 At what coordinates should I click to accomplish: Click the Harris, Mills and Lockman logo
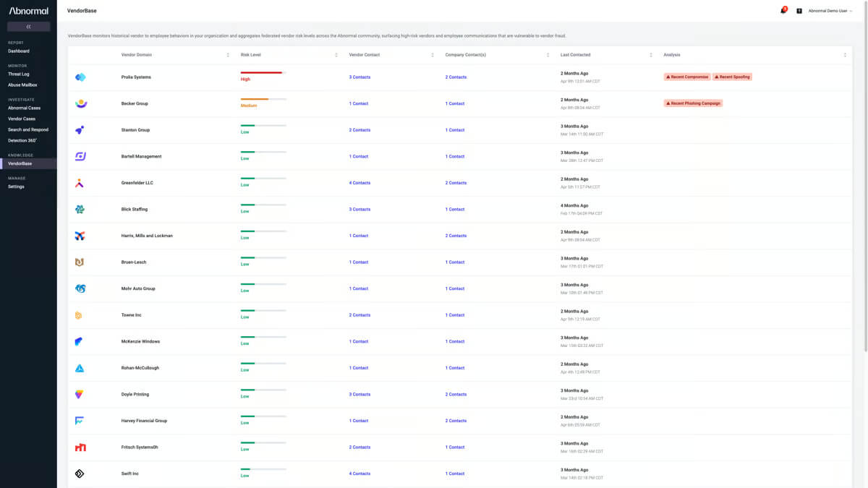point(80,236)
